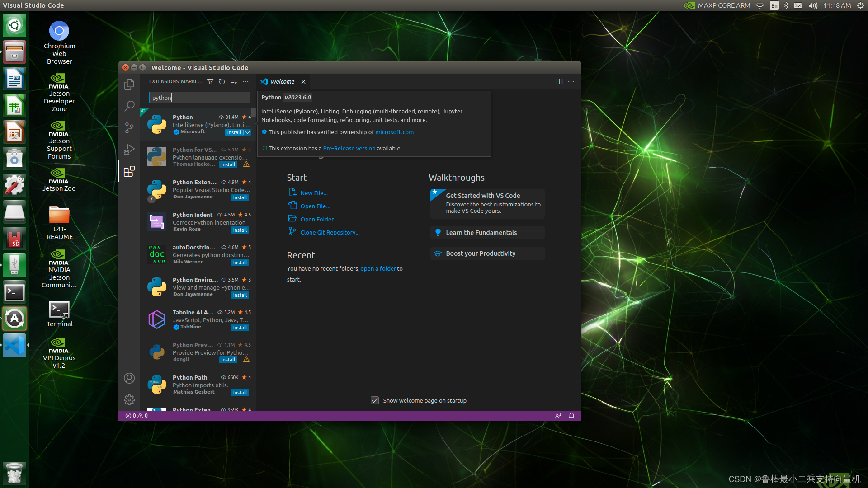Viewport: 868px width, 488px height.
Task: Open the clock showing 11:48 AM
Action: [x=837, y=5]
